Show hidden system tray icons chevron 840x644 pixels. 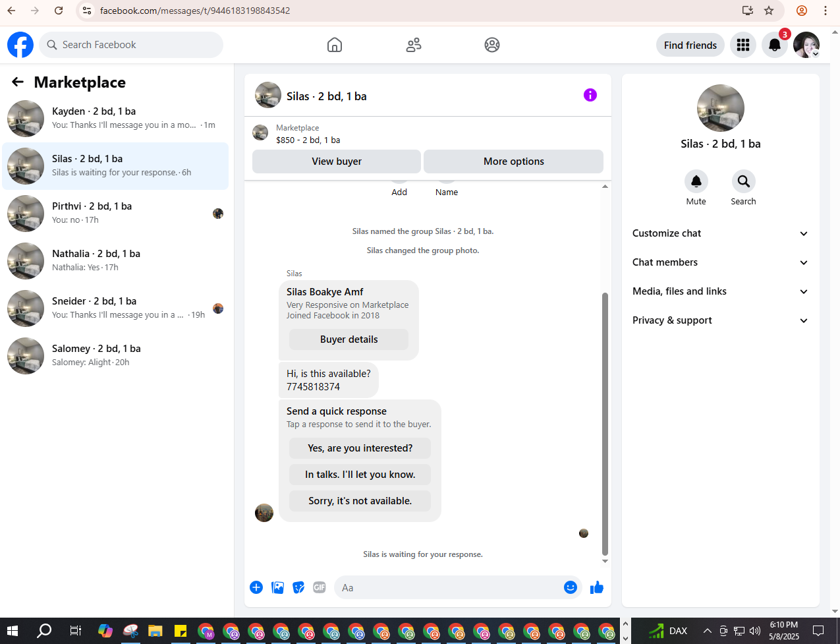[707, 631]
